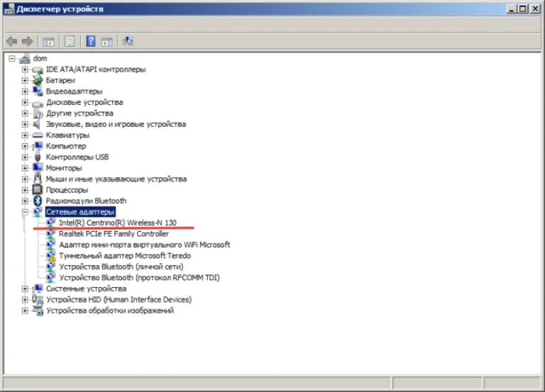Click the Realtek PCIe FE adapter icon
The image size is (545, 392).
click(51, 234)
